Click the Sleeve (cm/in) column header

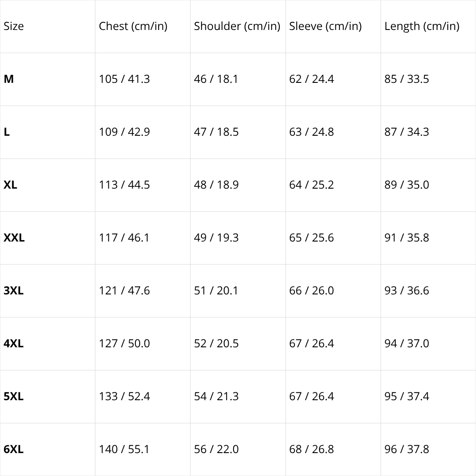pyautogui.click(x=325, y=26)
